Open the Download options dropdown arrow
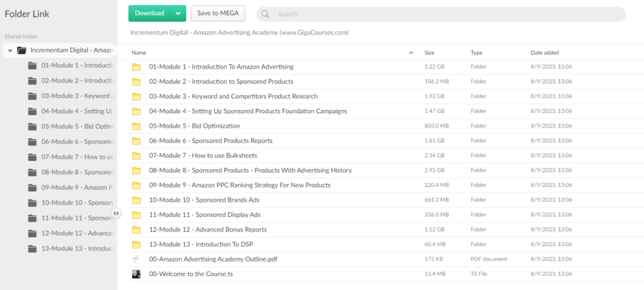Screen dimensions: 644x290 click(178, 13)
